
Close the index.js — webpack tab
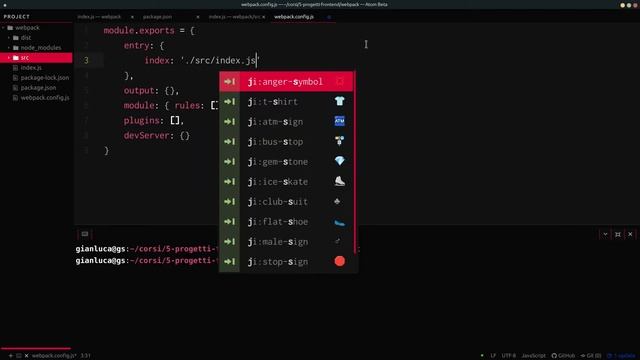(x=132, y=17)
